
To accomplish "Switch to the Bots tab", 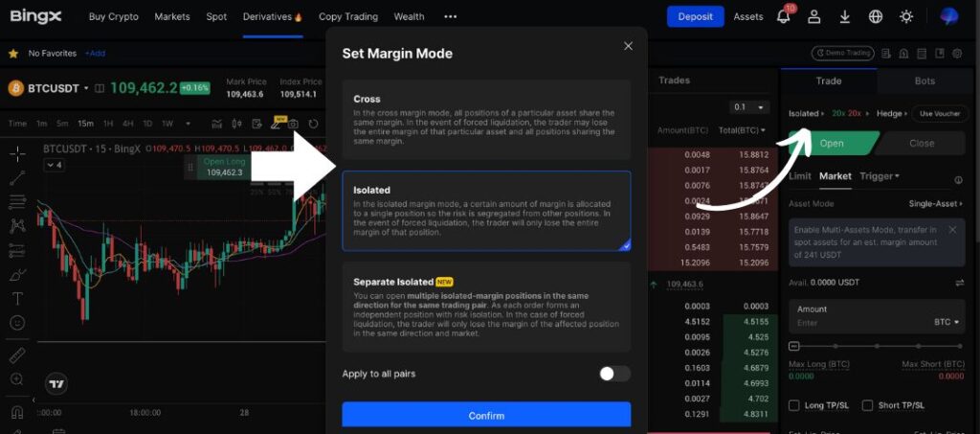I will (924, 80).
